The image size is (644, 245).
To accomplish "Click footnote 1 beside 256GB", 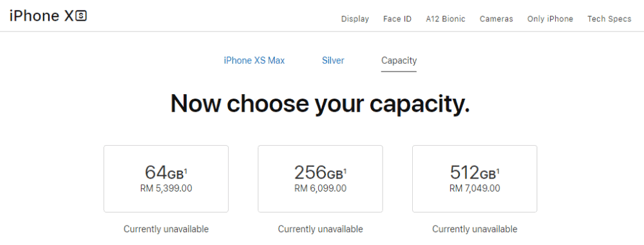I will pyautogui.click(x=345, y=170).
